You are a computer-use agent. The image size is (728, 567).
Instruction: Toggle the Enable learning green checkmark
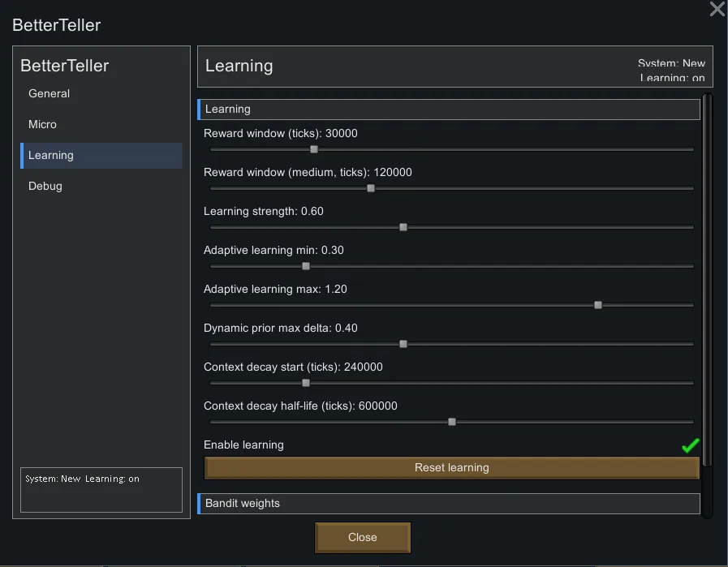click(690, 445)
